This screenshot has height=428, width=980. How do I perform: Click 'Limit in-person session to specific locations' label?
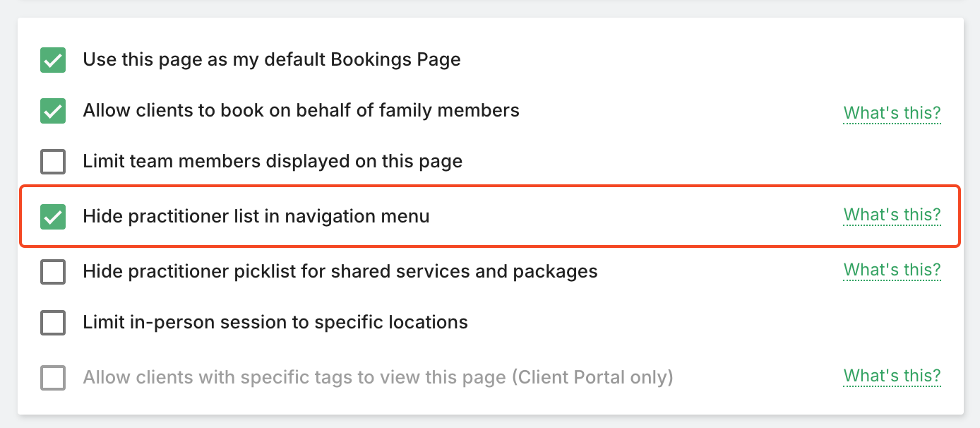(x=275, y=322)
